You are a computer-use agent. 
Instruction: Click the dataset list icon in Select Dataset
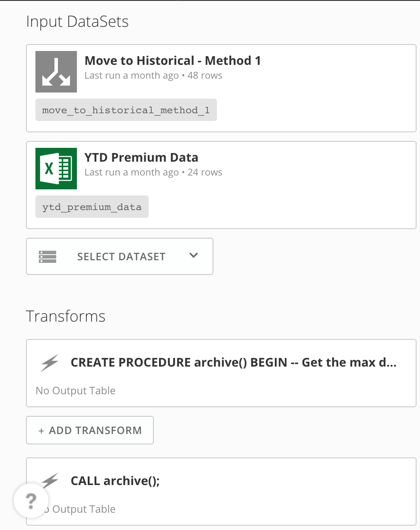coord(48,256)
